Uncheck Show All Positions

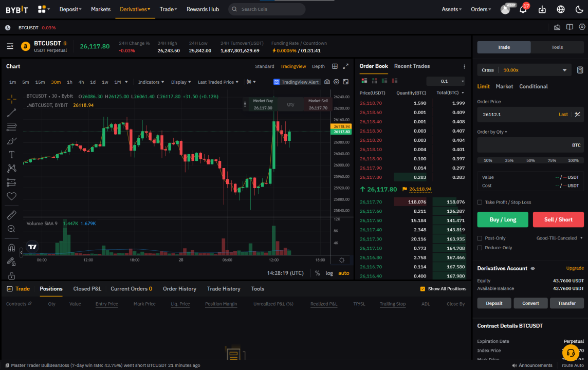tap(422, 289)
